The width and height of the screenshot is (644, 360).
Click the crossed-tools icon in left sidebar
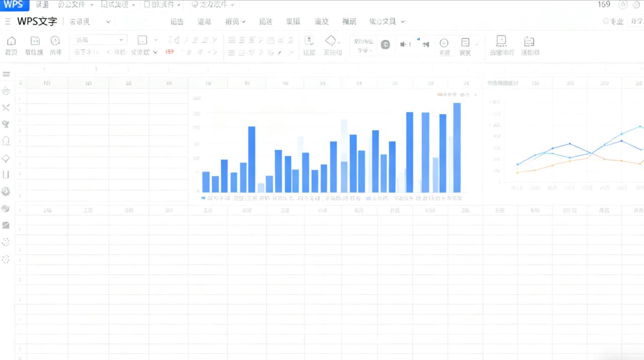click(x=6, y=108)
